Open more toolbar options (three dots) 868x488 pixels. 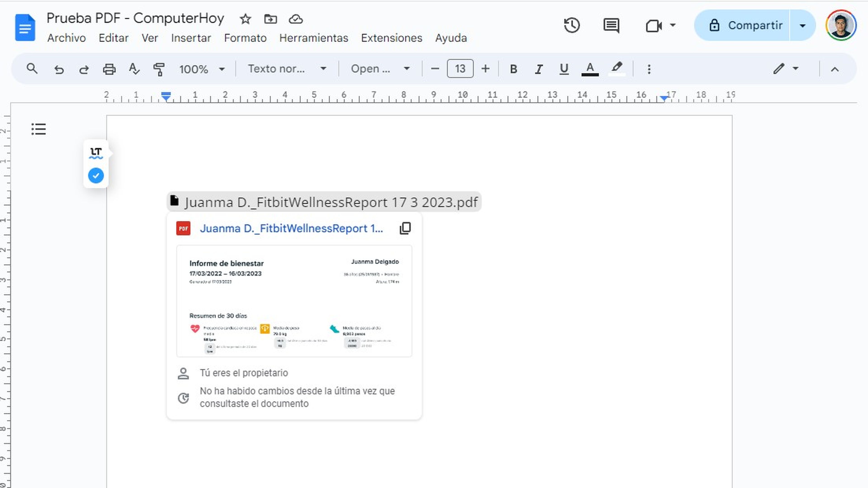(x=649, y=69)
